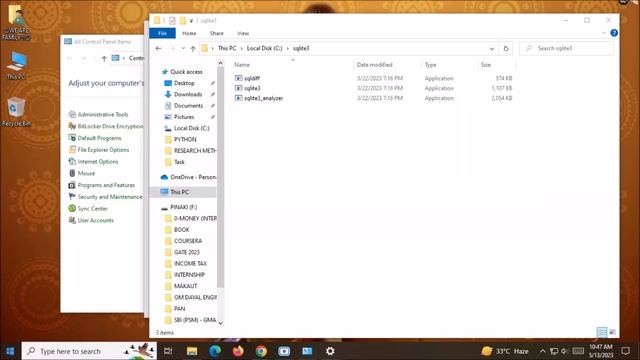The image size is (640, 360).
Task: Go up a level in Control Panel window
Action: pos(104,58)
